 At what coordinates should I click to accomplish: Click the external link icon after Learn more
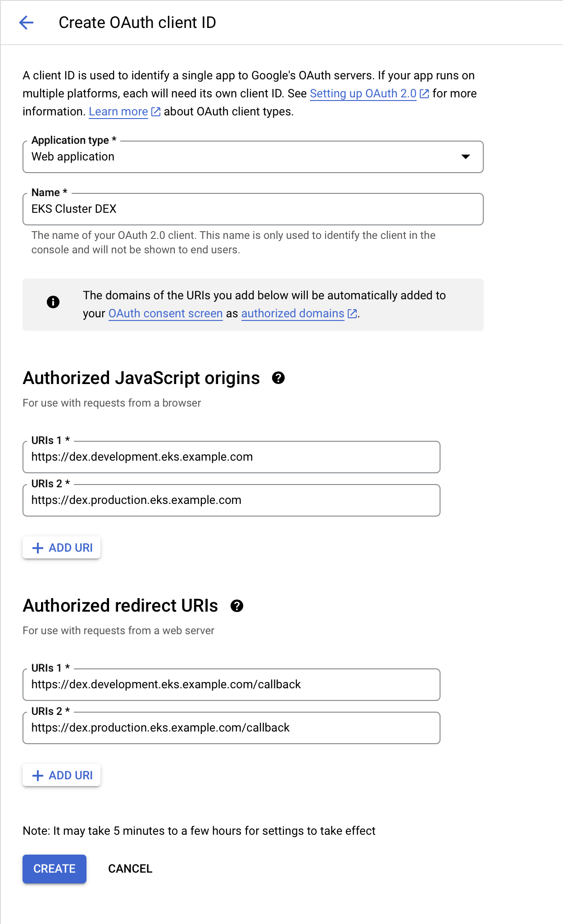point(155,111)
